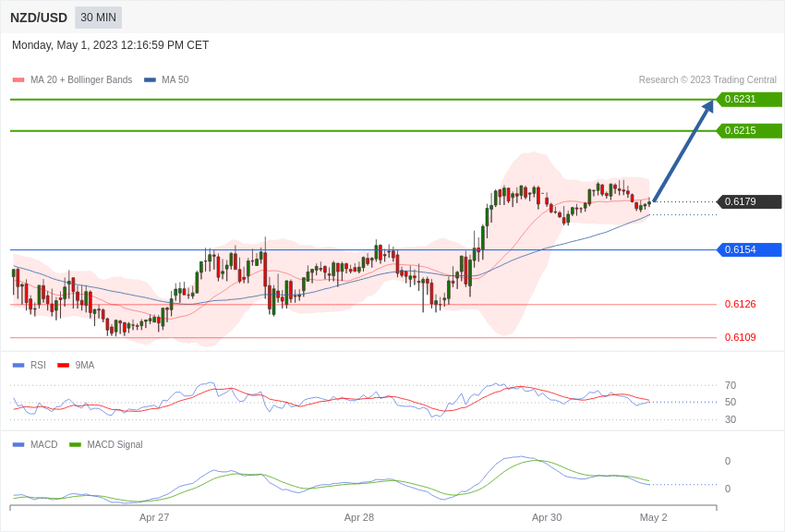Click the May 2 date axis label
Viewport: 785px width, 532px height.
[653, 517]
